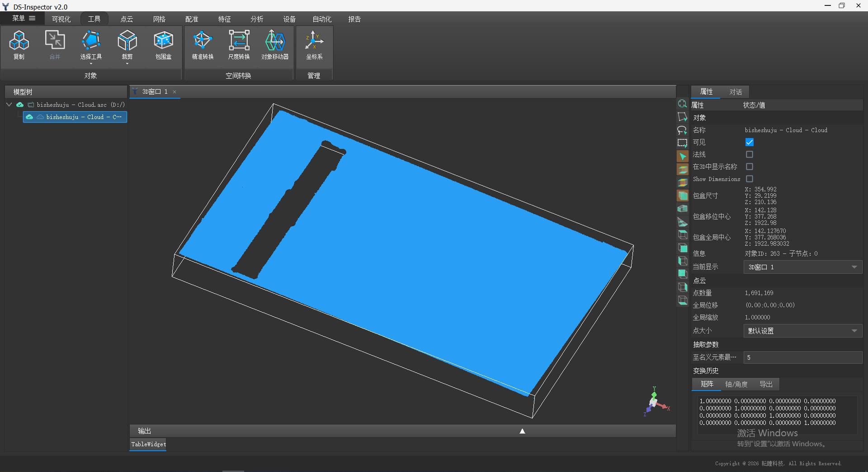Image resolution: width=868 pixels, height=472 pixels.
Task: Switch to the 点云 ribbon tab
Action: point(127,19)
